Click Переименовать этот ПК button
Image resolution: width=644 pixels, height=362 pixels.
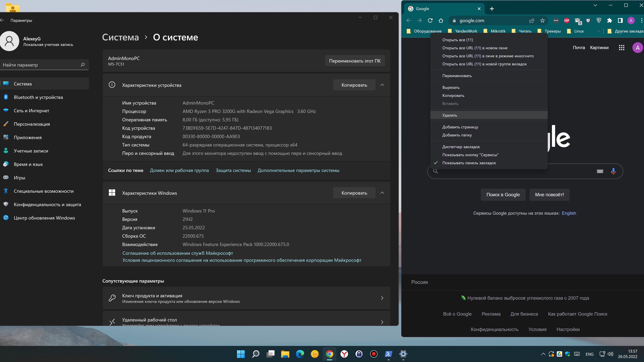355,61
